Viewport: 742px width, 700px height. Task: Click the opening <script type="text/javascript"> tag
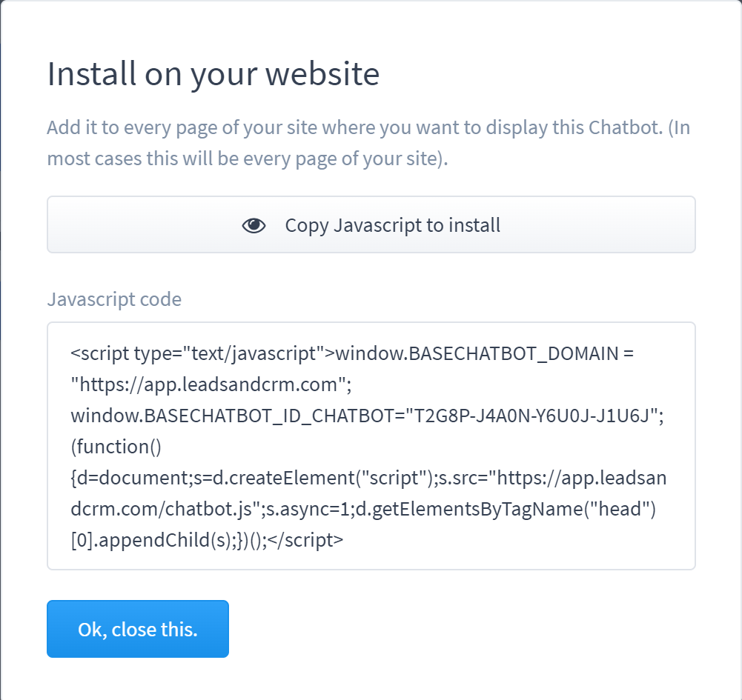tap(202, 353)
